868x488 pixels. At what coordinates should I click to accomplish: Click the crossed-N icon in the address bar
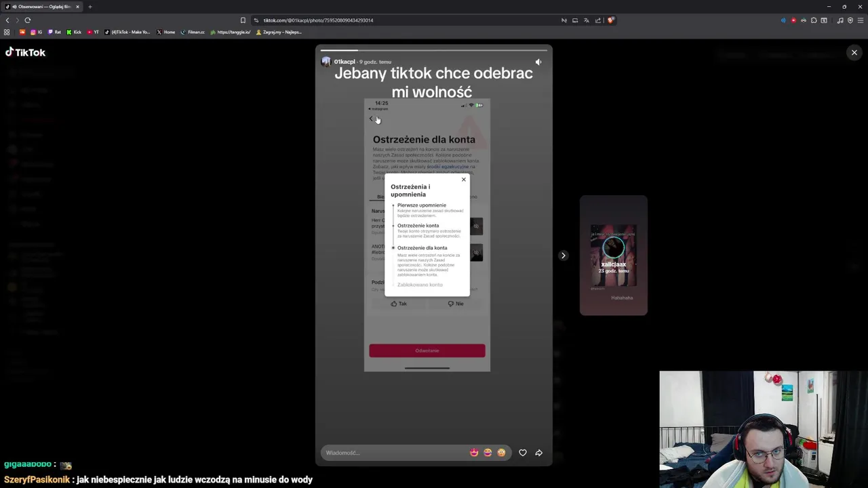(x=564, y=20)
